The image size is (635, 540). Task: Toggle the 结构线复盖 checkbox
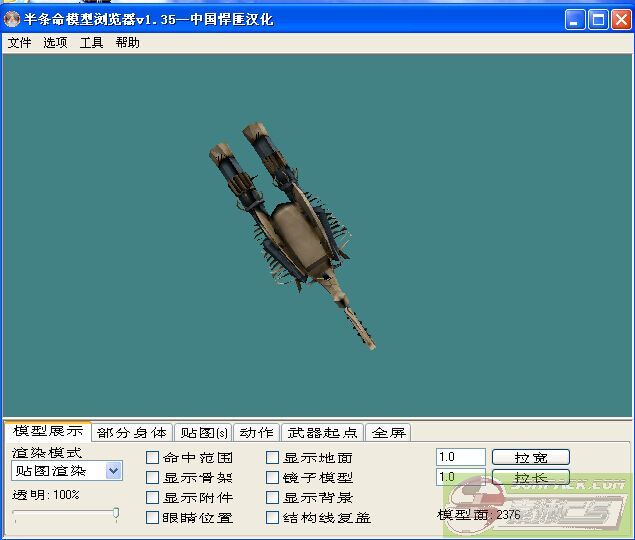[x=273, y=518]
